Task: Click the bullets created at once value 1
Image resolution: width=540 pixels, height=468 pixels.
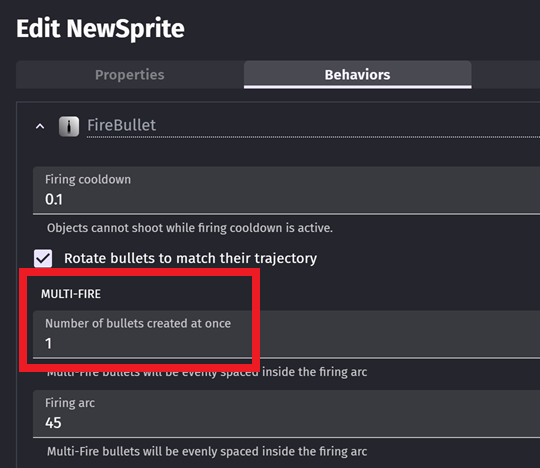Action: [49, 344]
